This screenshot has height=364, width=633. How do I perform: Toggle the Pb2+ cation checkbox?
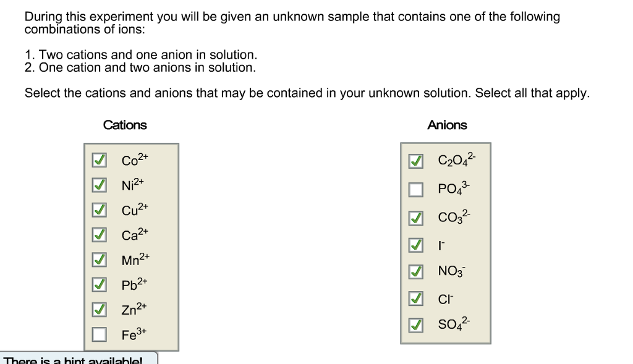pyautogui.click(x=98, y=284)
